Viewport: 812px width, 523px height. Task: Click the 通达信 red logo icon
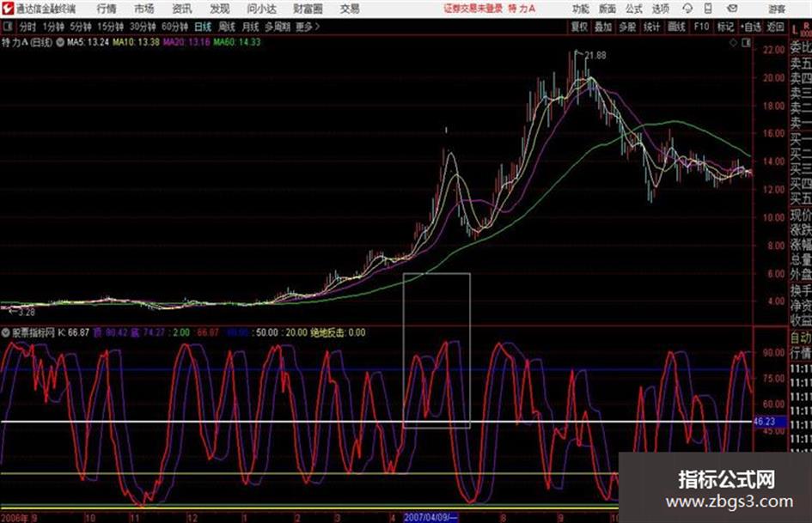(7, 9)
